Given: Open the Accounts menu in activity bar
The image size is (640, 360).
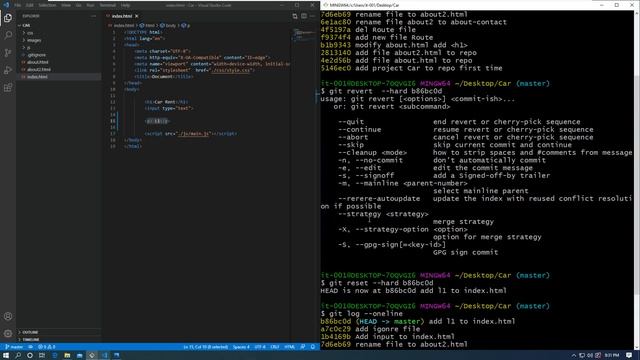Looking at the screenshot, I should [8, 316].
